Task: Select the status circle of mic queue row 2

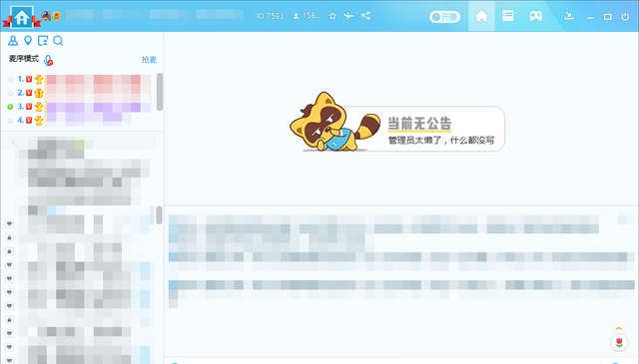Action: [x=10, y=93]
